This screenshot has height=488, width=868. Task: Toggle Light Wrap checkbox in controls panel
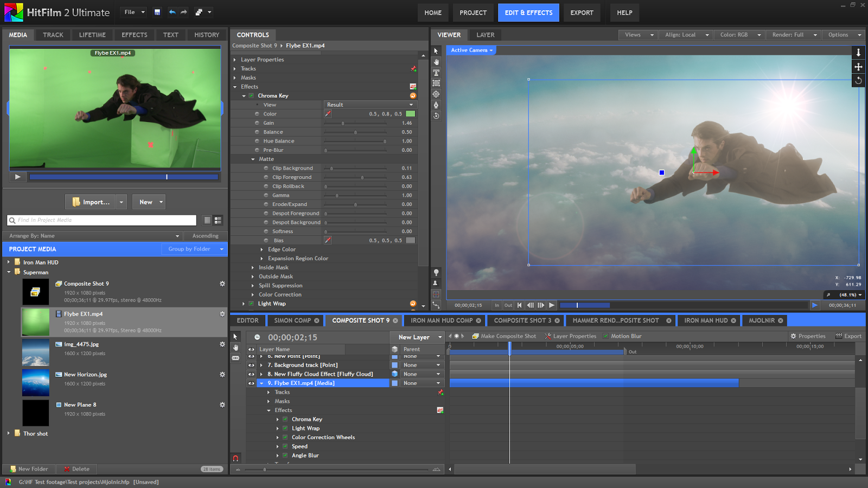251,304
